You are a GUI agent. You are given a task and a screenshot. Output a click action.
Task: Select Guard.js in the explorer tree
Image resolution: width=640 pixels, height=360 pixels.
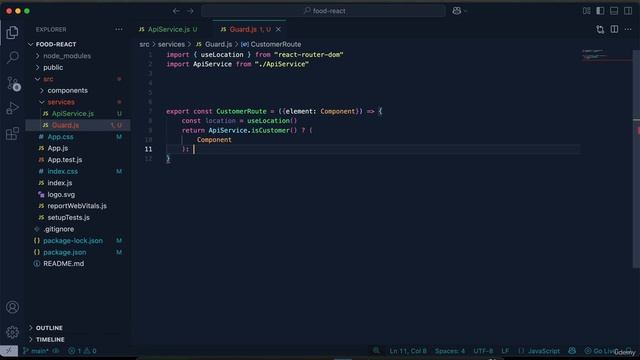coord(78,125)
